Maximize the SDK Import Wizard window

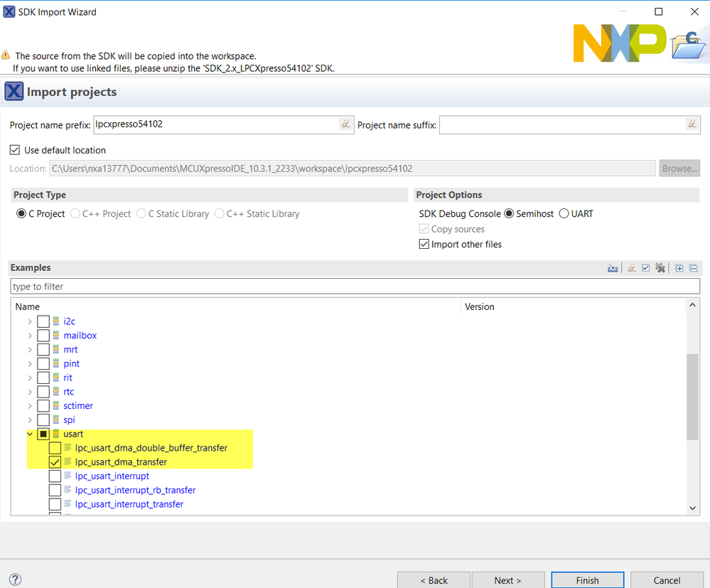pyautogui.click(x=659, y=12)
